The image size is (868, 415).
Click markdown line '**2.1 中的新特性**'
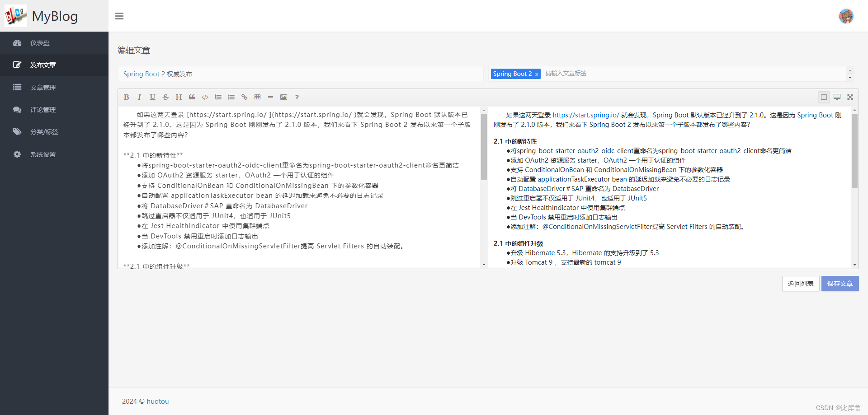coord(153,155)
